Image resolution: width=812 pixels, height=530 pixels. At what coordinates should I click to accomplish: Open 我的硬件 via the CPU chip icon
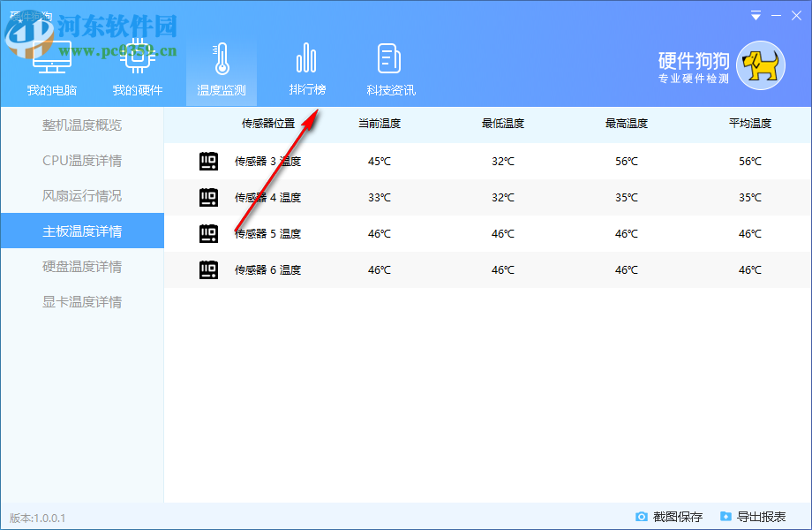click(x=137, y=55)
